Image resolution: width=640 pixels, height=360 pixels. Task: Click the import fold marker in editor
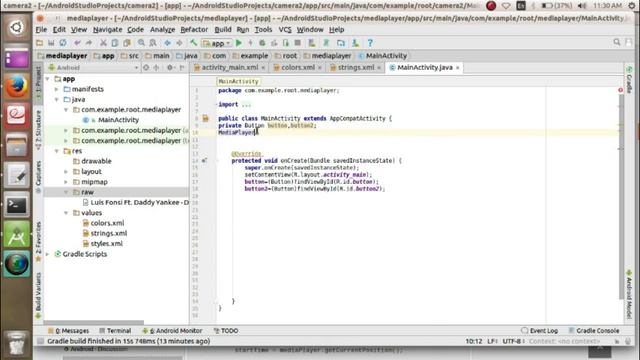(216, 104)
